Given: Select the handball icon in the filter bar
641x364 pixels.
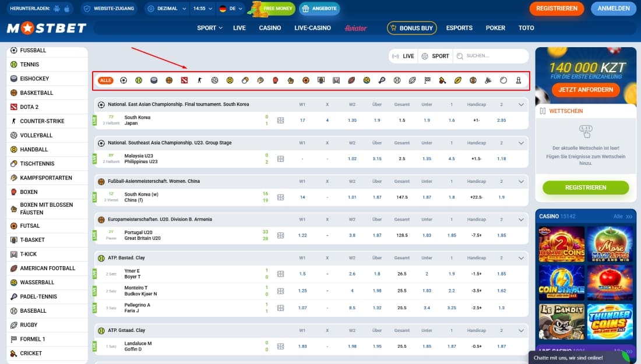Looking at the screenshot, I should pyautogui.click(x=230, y=80).
